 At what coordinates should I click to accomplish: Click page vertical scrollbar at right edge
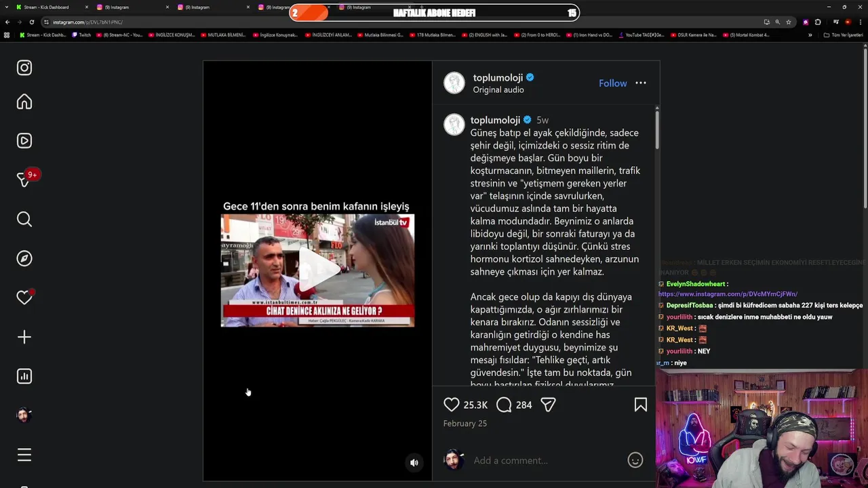pos(865,129)
